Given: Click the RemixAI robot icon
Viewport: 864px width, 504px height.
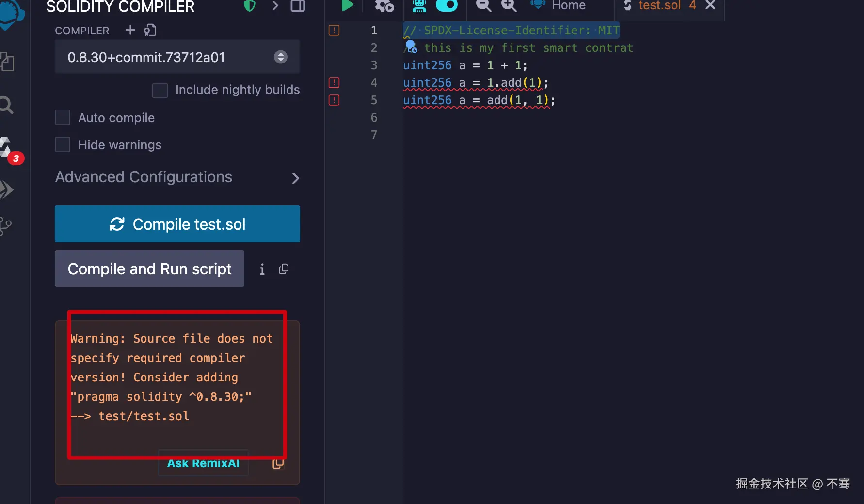Looking at the screenshot, I should [419, 6].
